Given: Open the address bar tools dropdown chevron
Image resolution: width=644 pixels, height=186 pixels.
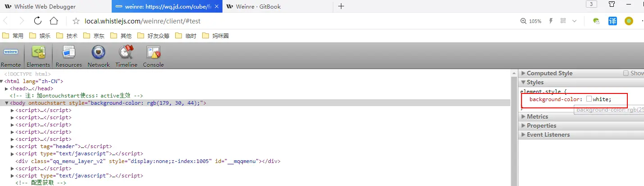Looking at the screenshot, I should click(x=575, y=21).
